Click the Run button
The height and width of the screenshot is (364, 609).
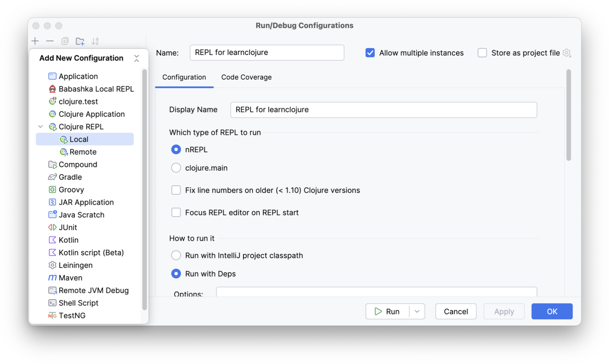click(387, 311)
